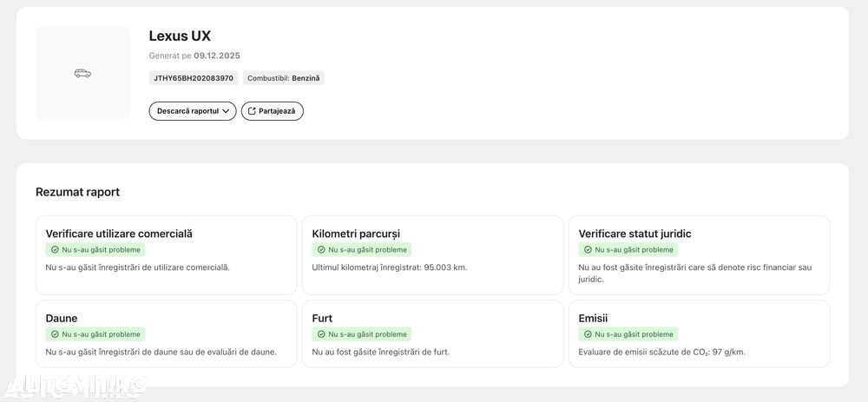The height and width of the screenshot is (402, 868).
Task: Open the Emisii summary card
Action: tap(699, 334)
